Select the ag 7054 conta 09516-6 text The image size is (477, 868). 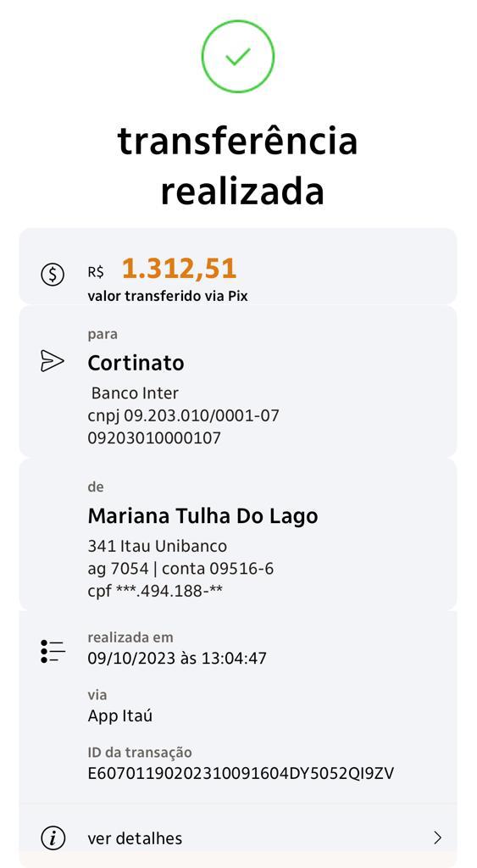180,569
